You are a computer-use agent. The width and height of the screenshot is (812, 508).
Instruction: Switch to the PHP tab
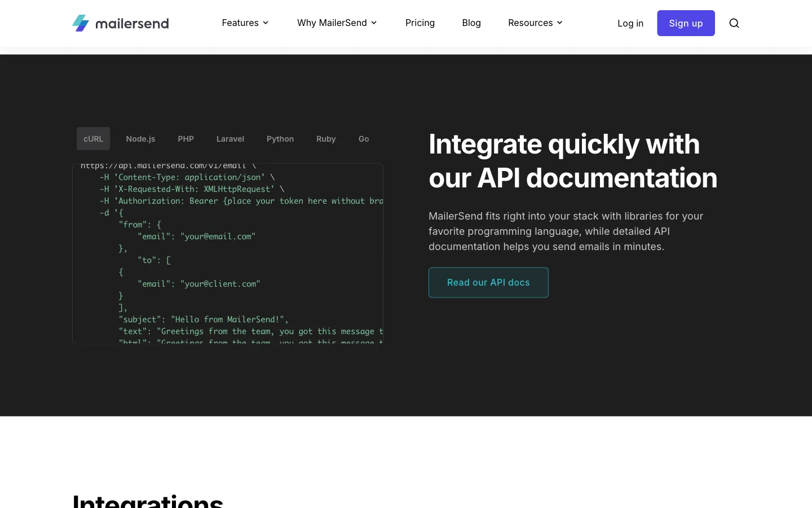click(x=186, y=139)
